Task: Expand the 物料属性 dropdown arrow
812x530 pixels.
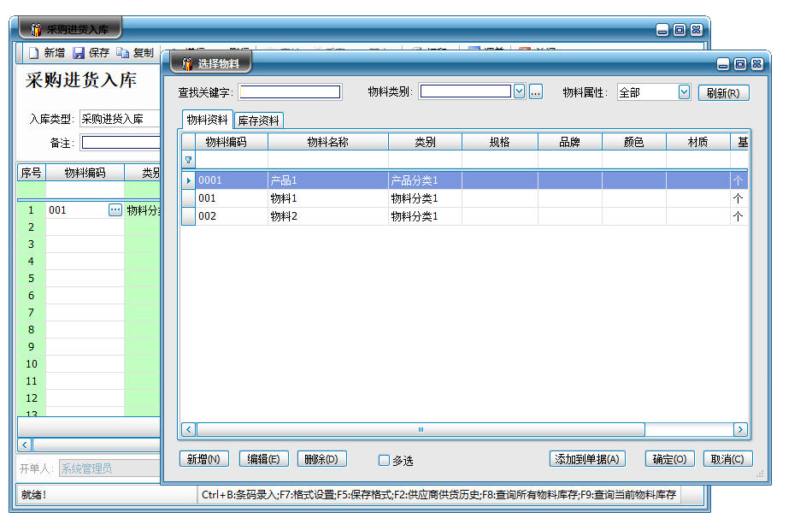Action: [684, 92]
